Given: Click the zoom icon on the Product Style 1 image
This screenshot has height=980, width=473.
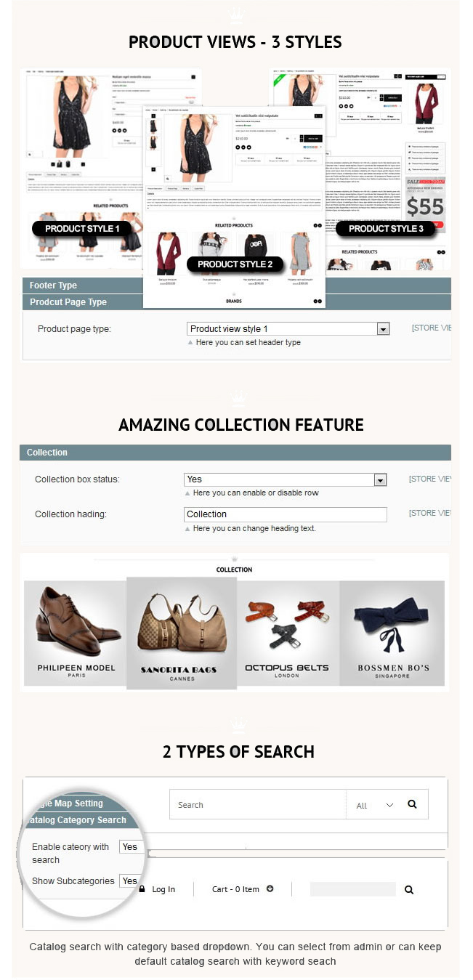Looking at the screenshot, I should [30, 154].
